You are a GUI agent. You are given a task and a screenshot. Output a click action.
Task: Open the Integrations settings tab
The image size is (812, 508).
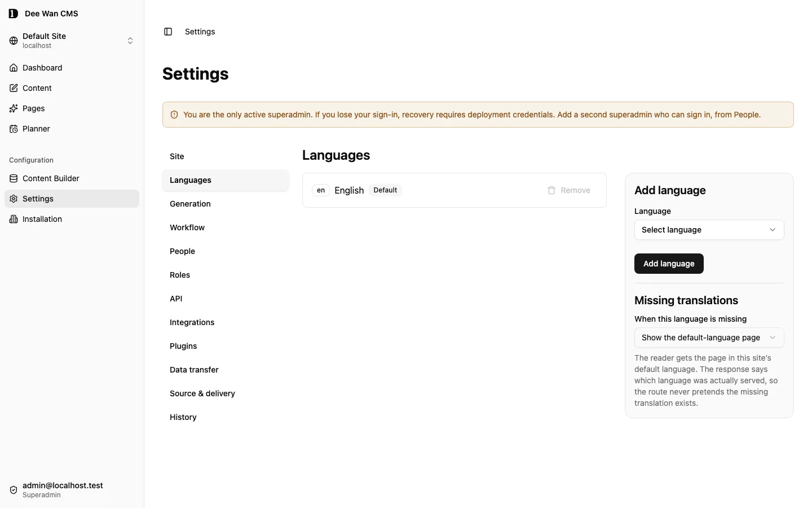pos(226,322)
